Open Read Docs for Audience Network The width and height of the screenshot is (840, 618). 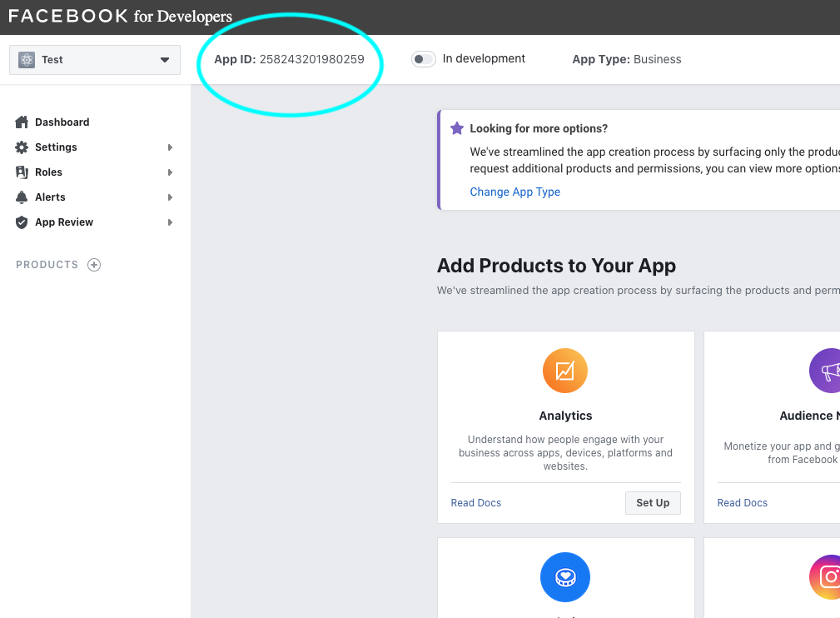coord(743,503)
